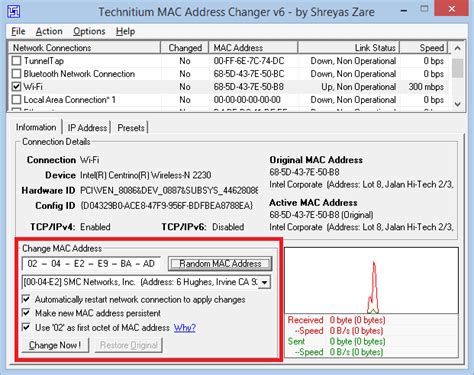Toggle Make new MAC address persistent
The image size is (474, 375).
[x=26, y=313]
